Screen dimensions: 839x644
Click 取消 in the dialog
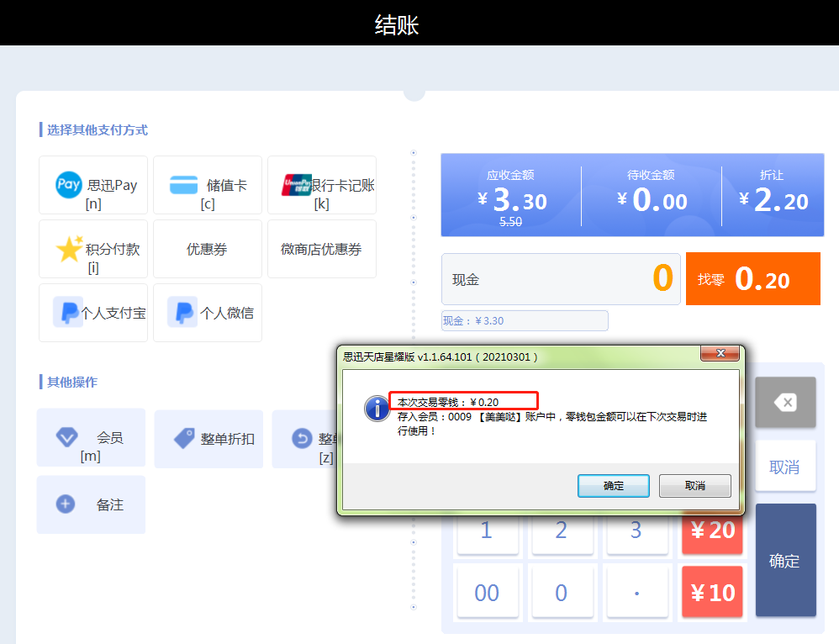694,486
